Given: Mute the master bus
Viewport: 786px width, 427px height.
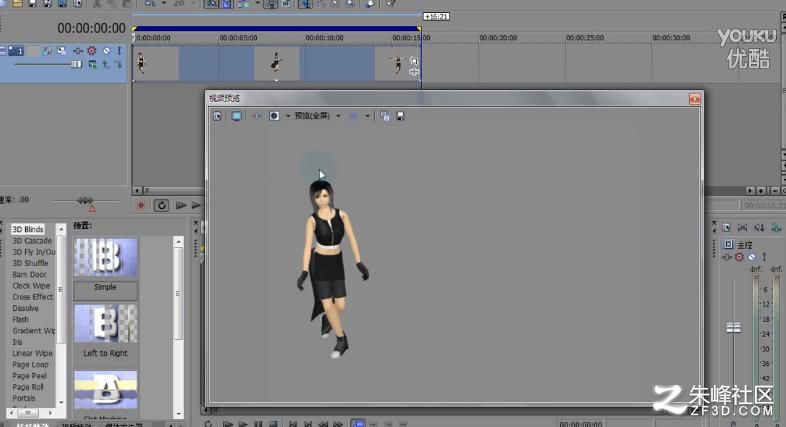Looking at the screenshot, I should click(752, 257).
